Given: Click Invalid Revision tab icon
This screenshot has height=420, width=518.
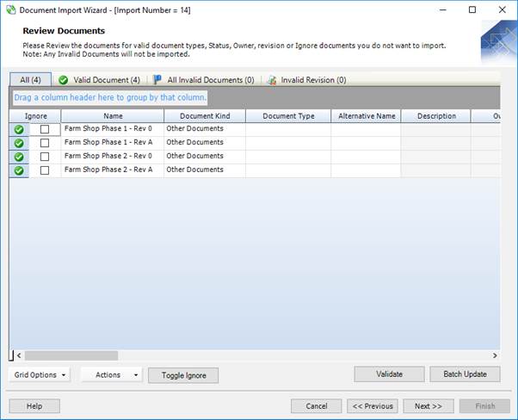Looking at the screenshot, I should (x=272, y=80).
